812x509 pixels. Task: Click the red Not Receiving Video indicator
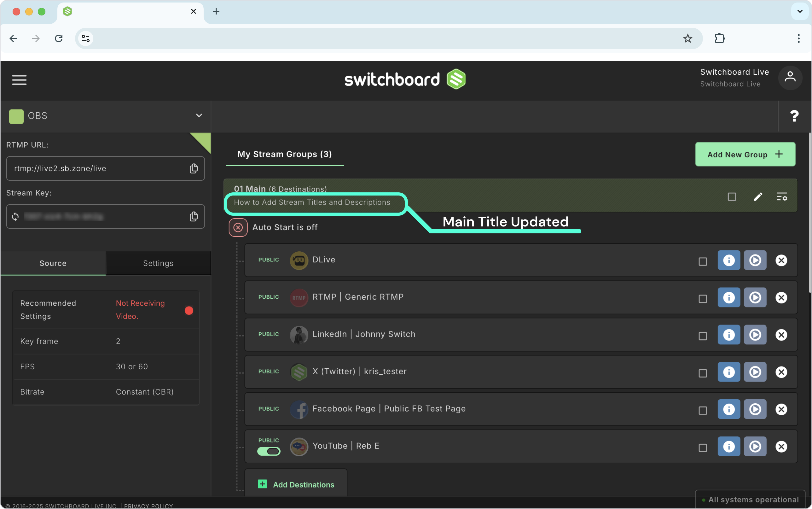coord(189,310)
